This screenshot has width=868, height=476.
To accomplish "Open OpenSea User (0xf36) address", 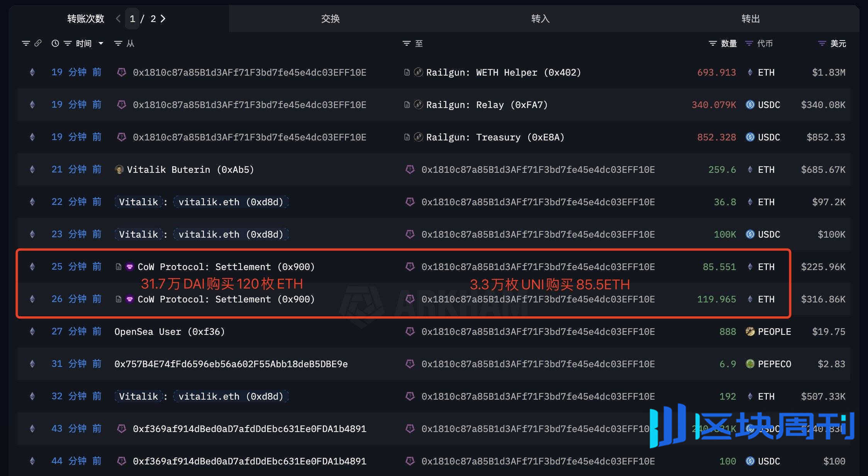I will pos(170,332).
